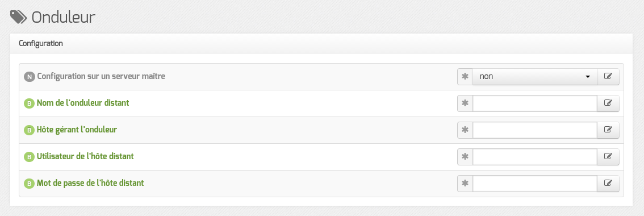Click the B badge beside Hôte gérant l'onduleur
644x216 pixels.
29,130
